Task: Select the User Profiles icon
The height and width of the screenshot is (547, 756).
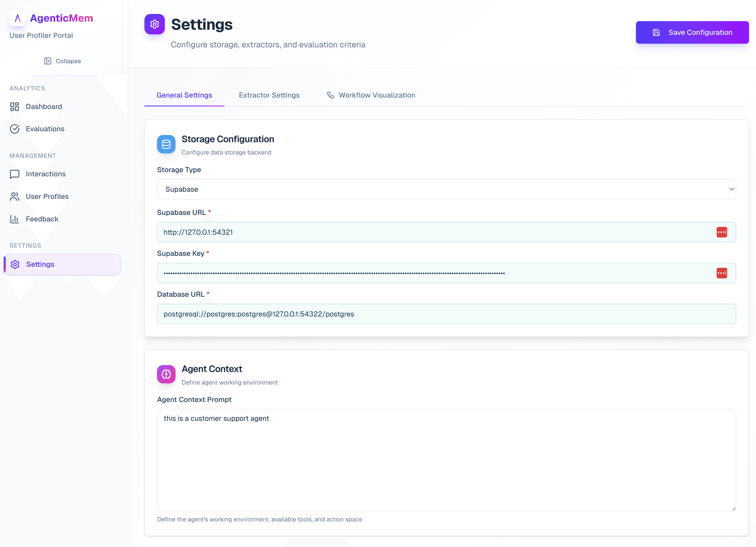Action: [x=15, y=196]
